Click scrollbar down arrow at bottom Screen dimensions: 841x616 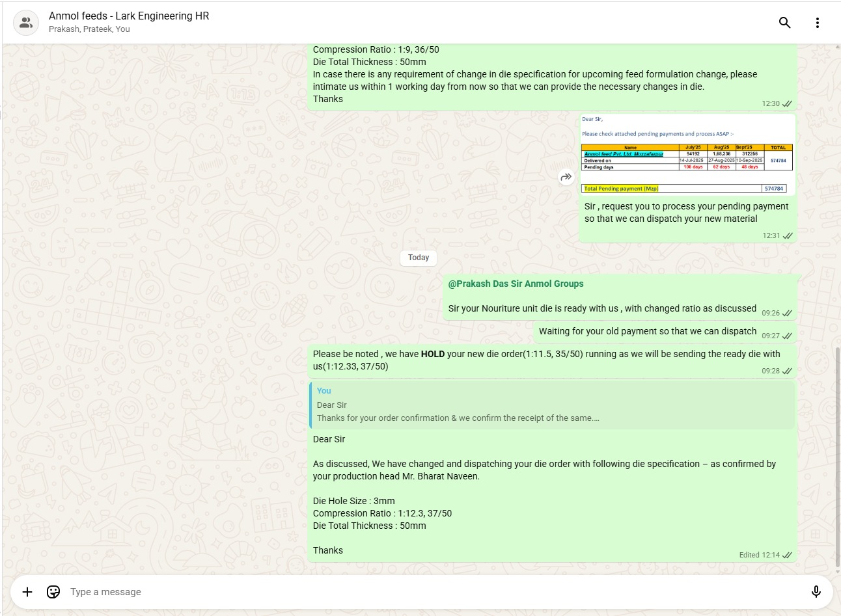coord(837,571)
